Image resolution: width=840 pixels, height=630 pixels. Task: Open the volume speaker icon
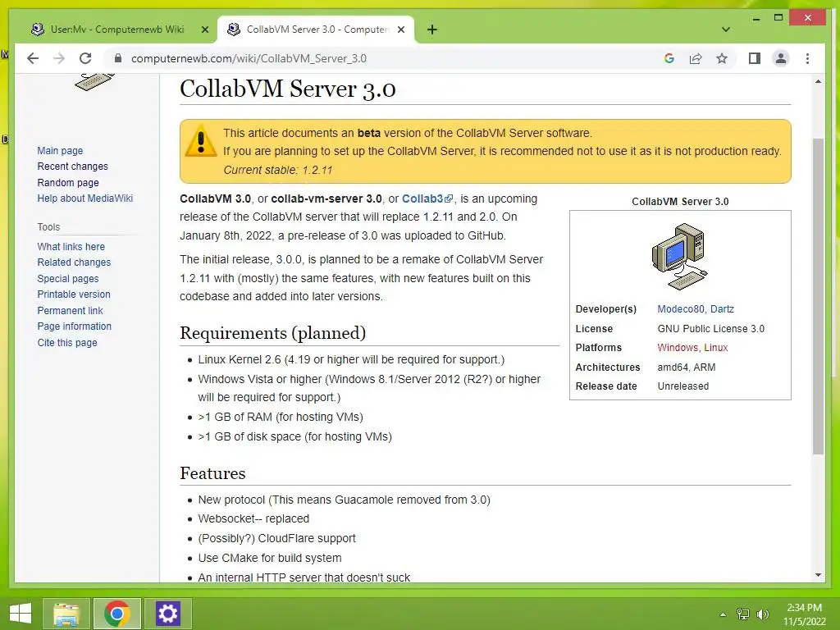tap(762, 614)
